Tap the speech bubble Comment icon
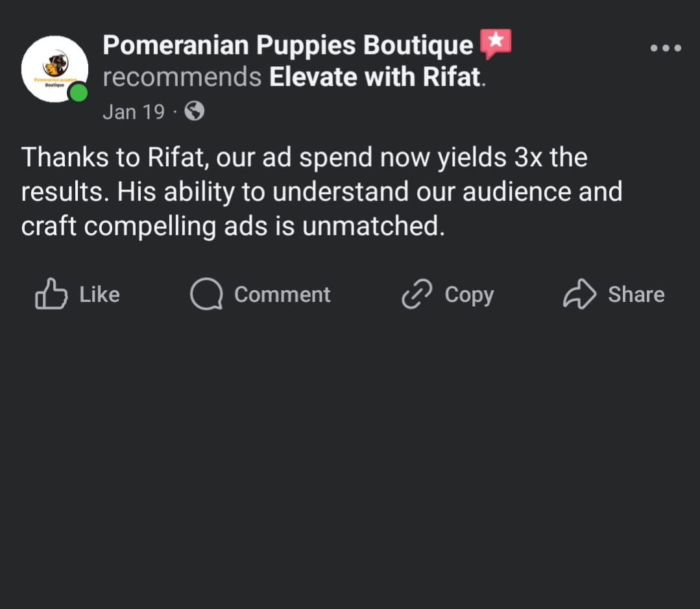 (206, 294)
